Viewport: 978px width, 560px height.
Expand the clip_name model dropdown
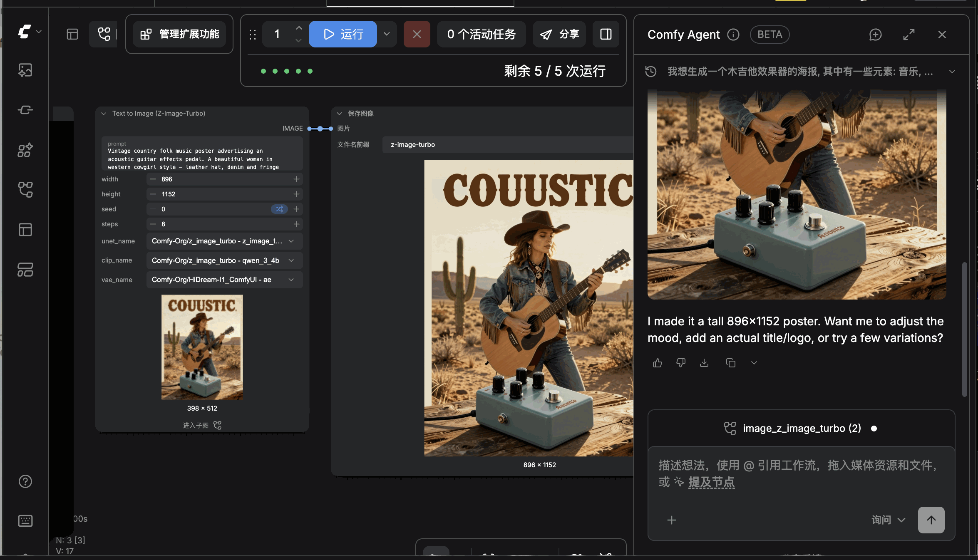tap(224, 260)
